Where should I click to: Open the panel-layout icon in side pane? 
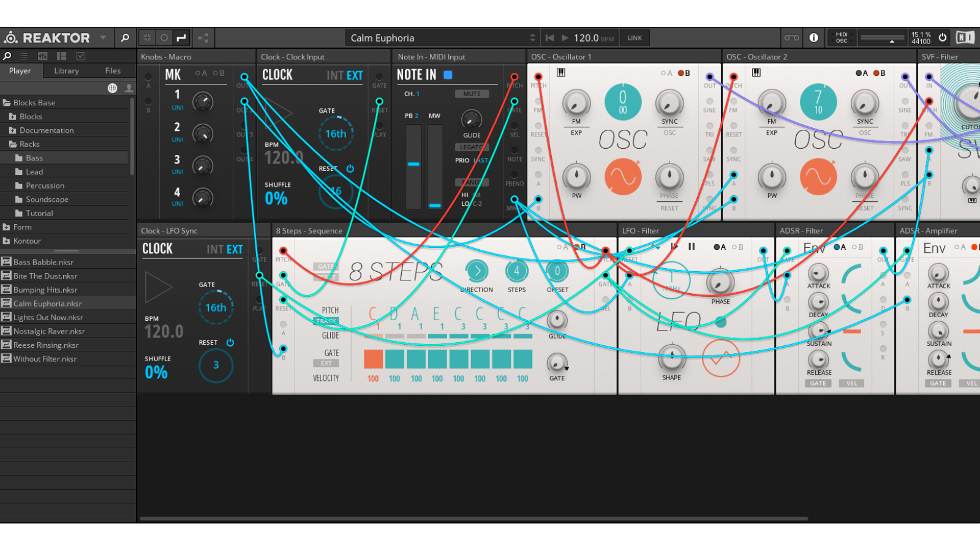pos(61,56)
